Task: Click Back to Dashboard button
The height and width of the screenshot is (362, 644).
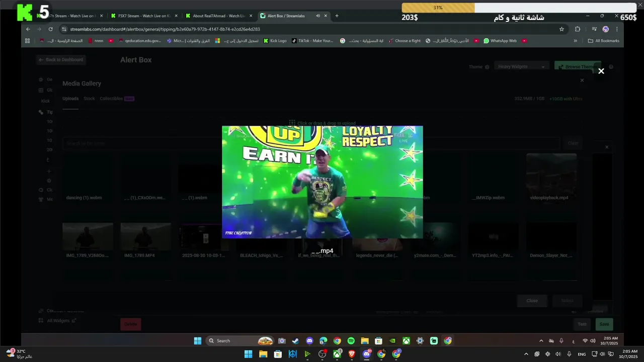Action: [61, 59]
